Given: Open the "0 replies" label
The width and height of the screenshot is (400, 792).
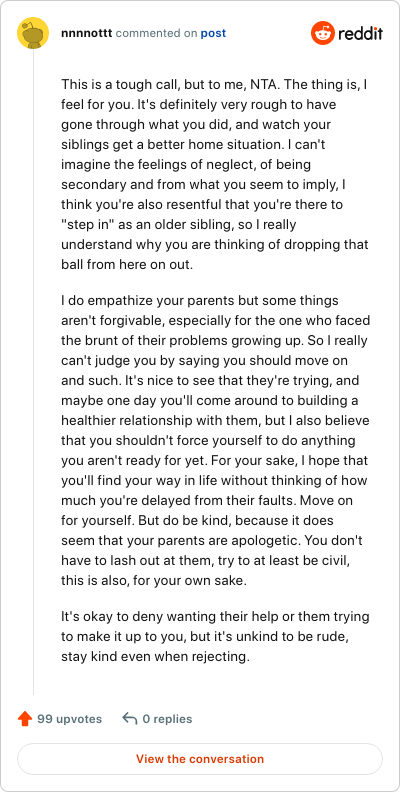Looking at the screenshot, I should [167, 719].
